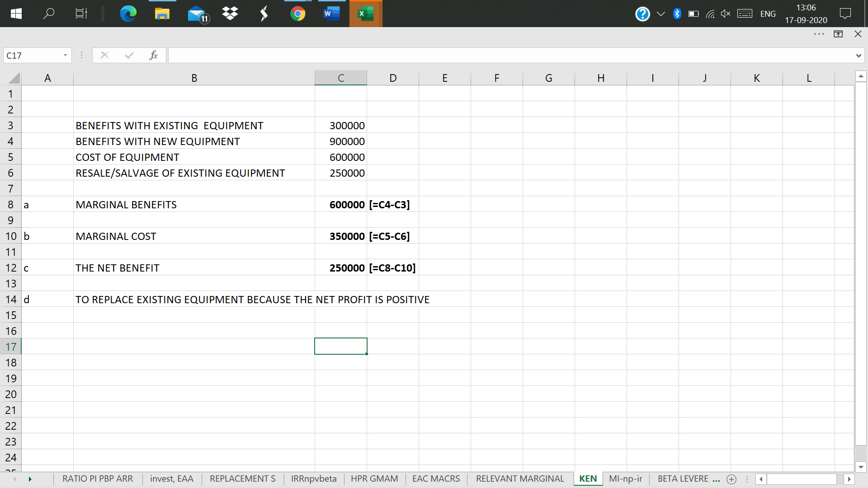
Task: Click the Select All corner triangle
Action: [x=14, y=78]
